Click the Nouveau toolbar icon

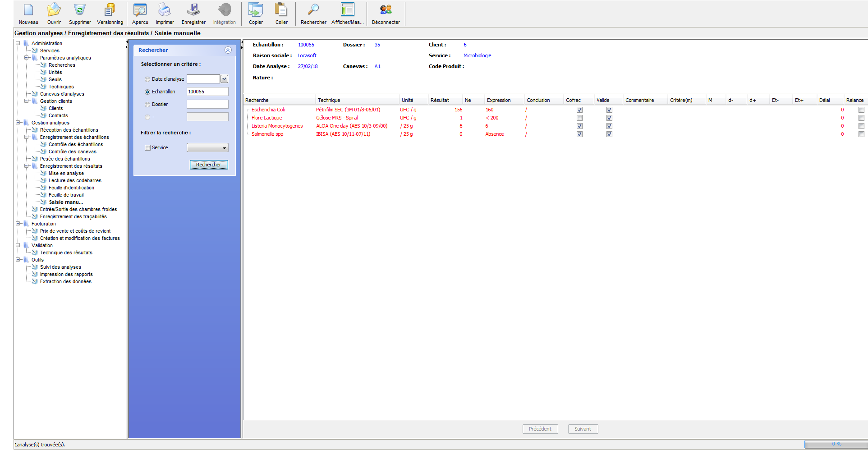(28, 10)
